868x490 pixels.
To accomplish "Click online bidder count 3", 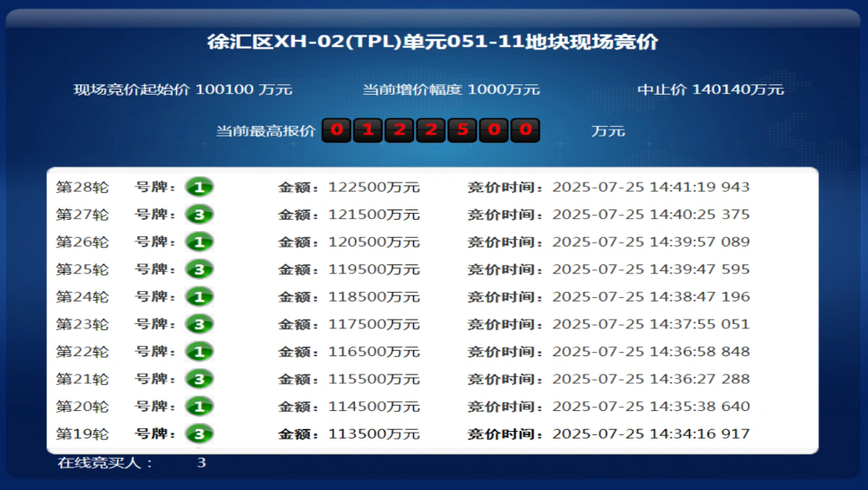I will tap(201, 462).
